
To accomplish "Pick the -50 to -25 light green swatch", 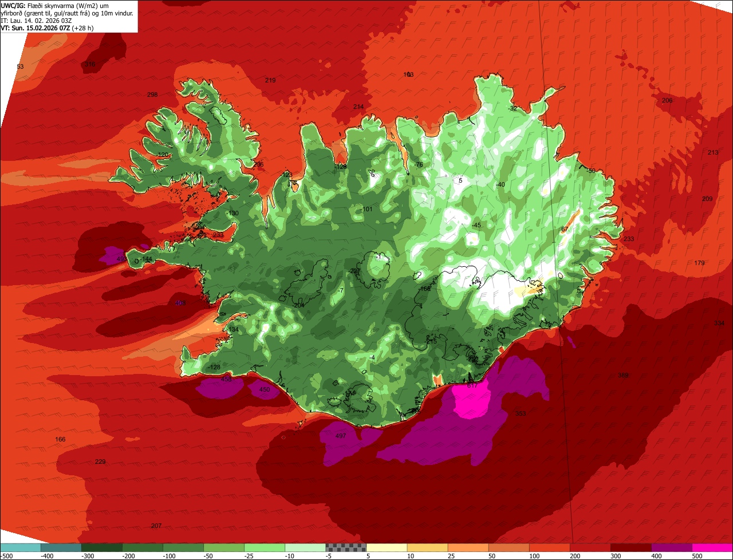I will pos(223,547).
